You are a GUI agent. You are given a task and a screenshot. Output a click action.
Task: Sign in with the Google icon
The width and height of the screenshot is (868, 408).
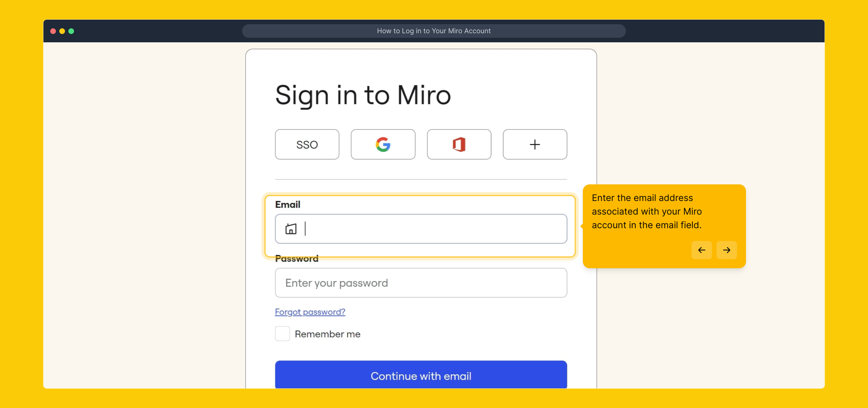(383, 144)
